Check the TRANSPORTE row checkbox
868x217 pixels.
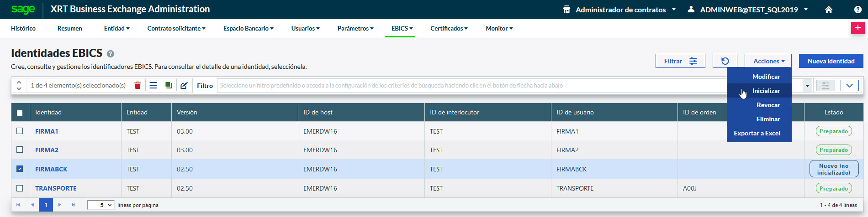pyautogui.click(x=20, y=188)
